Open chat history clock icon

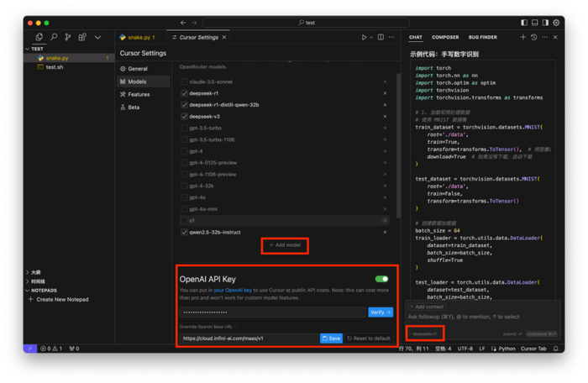coord(533,37)
